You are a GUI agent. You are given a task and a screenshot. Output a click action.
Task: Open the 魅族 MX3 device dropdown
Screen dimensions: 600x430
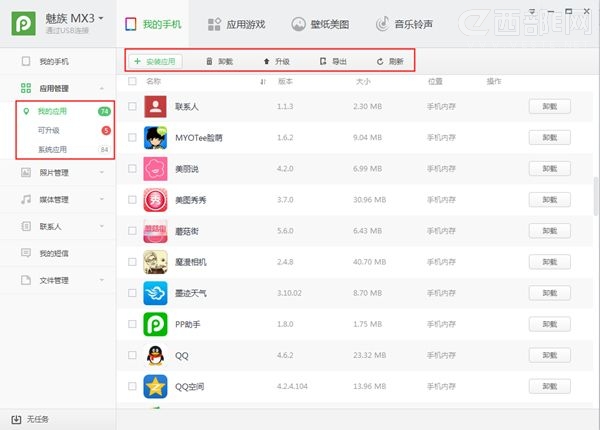[101, 18]
